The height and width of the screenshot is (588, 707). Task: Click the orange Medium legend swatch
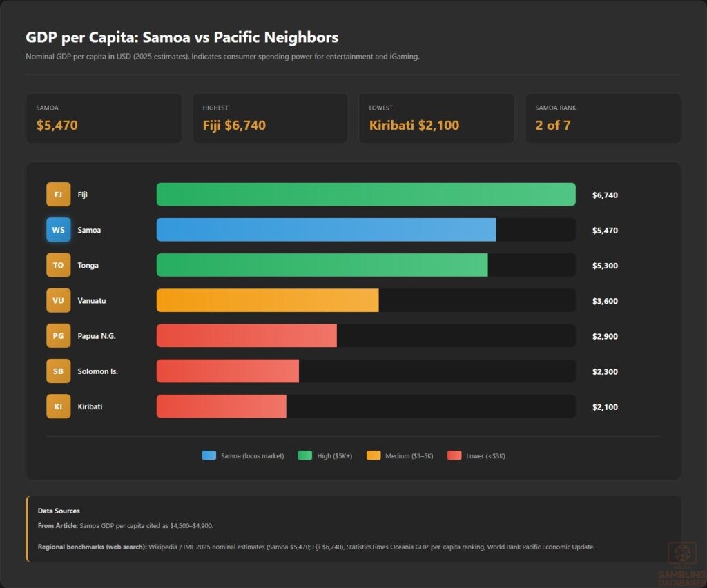374,455
